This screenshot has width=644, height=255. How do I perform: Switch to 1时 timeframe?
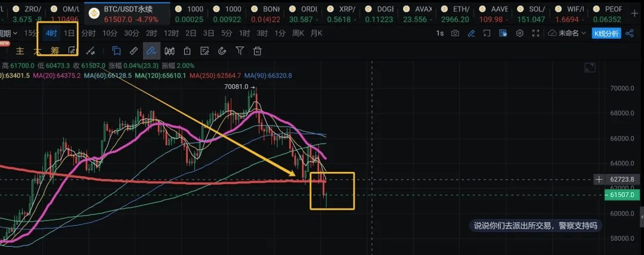pos(244,33)
